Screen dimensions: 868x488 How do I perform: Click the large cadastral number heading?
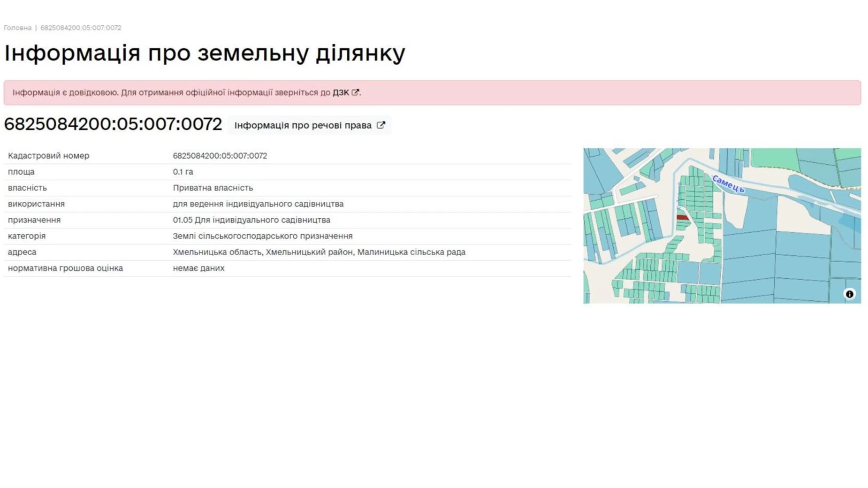tap(113, 124)
